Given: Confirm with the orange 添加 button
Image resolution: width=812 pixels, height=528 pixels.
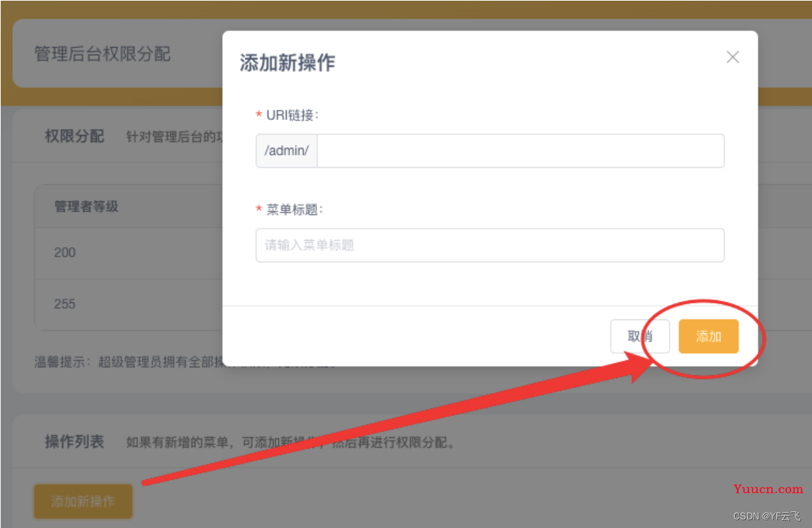Looking at the screenshot, I should point(708,337).
